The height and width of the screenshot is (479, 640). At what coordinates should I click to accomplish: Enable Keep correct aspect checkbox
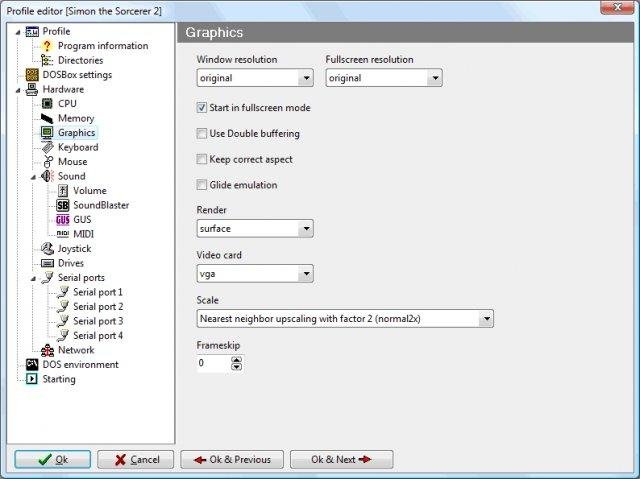point(202,159)
